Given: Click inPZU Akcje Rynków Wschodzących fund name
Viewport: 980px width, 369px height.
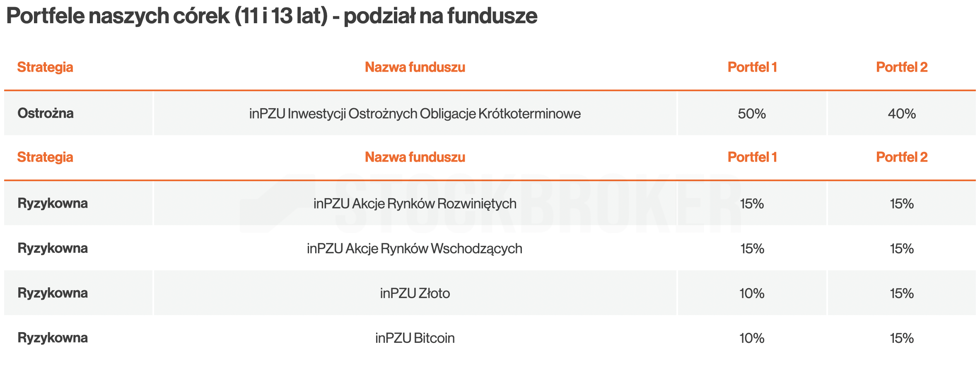Looking at the screenshot, I should [415, 248].
